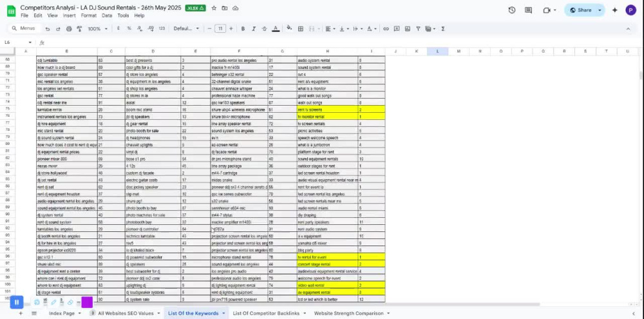Click the Insert chart icon
644x319 pixels.
(x=408, y=29)
